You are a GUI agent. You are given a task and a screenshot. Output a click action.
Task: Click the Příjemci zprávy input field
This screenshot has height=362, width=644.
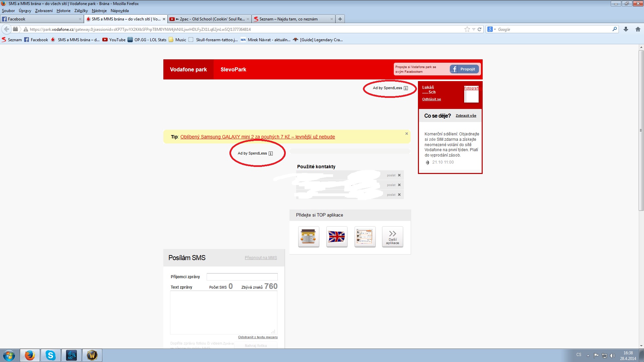(242, 277)
